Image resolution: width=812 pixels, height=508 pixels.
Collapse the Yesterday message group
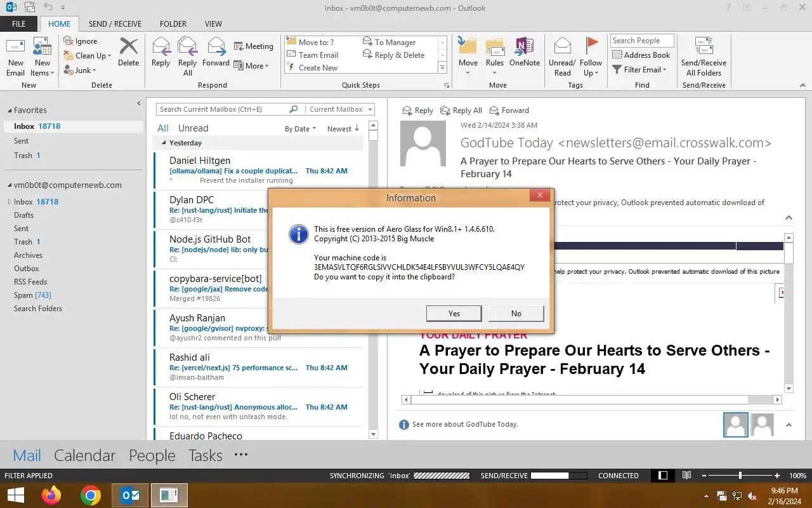pyautogui.click(x=164, y=143)
